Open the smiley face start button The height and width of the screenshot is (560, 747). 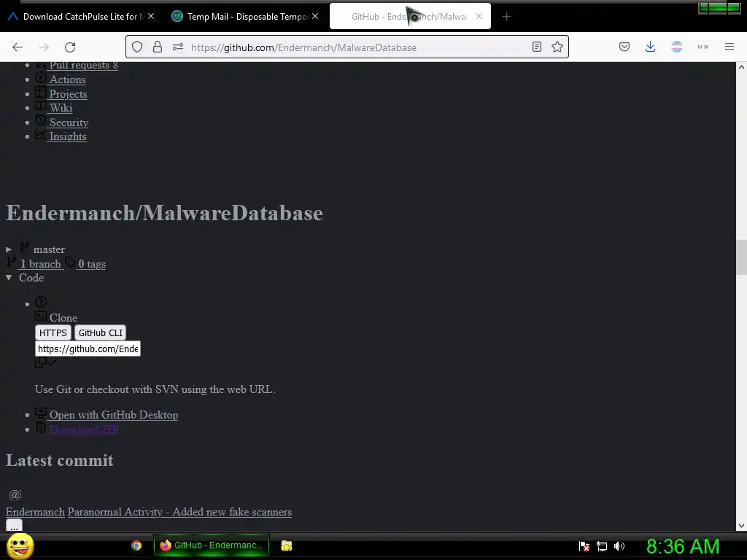pos(20,545)
